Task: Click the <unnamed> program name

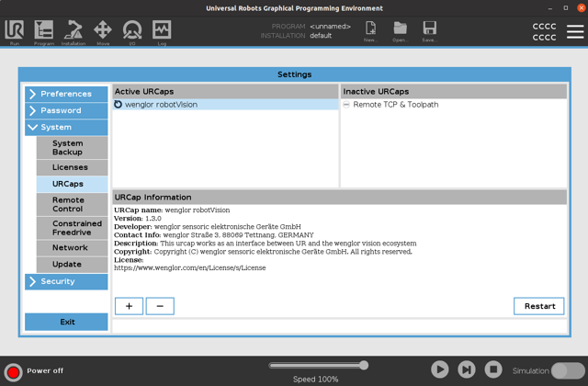Action: 330,27
